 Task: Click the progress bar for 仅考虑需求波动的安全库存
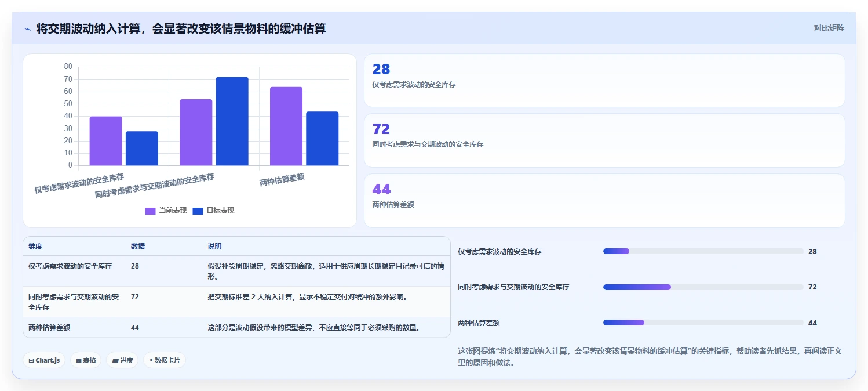tap(703, 251)
